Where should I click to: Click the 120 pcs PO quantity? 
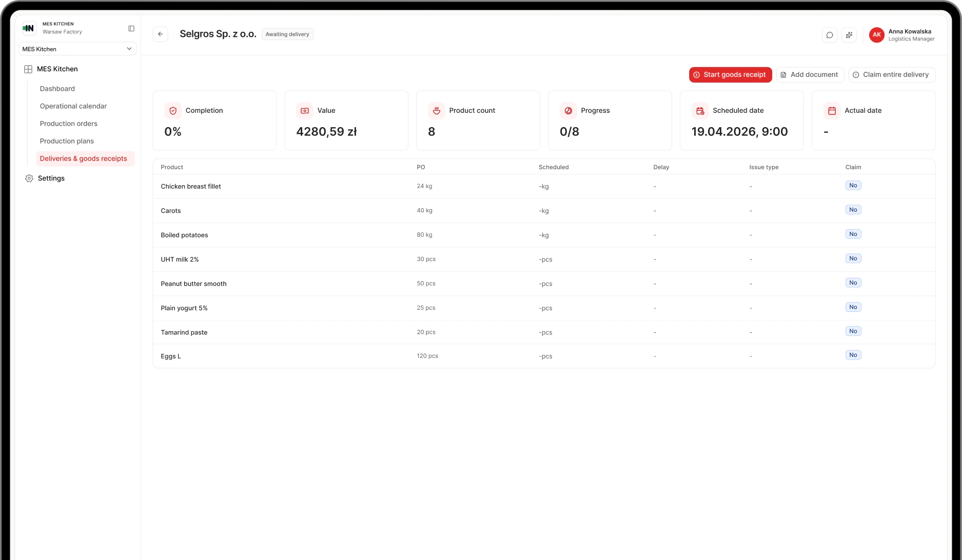click(x=427, y=356)
